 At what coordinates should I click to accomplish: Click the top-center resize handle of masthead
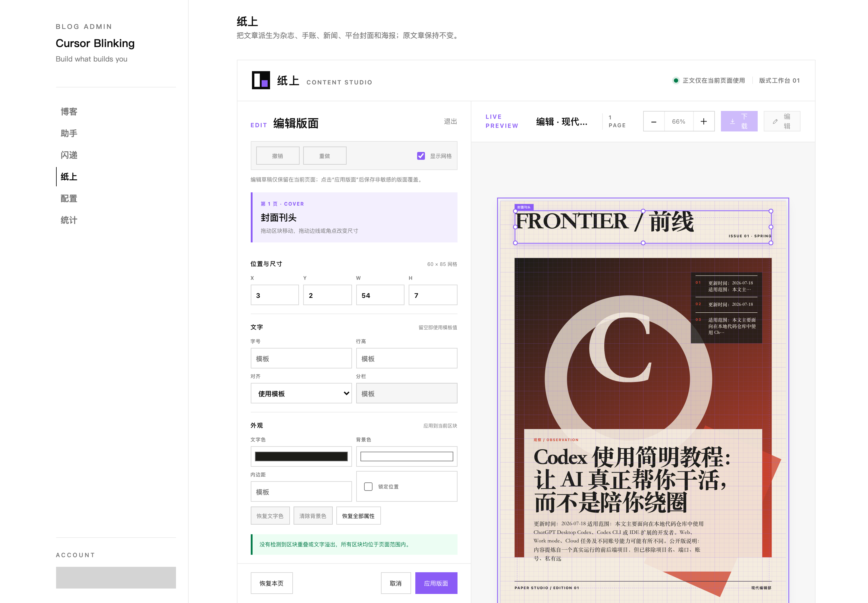click(643, 211)
